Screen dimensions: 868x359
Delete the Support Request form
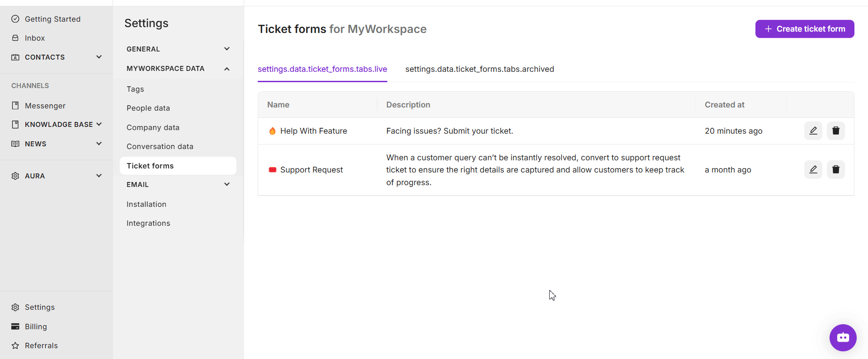pos(835,169)
